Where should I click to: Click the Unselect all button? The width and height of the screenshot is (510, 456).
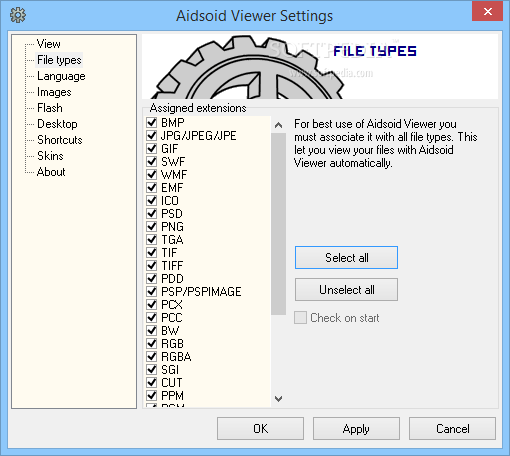[346, 290]
